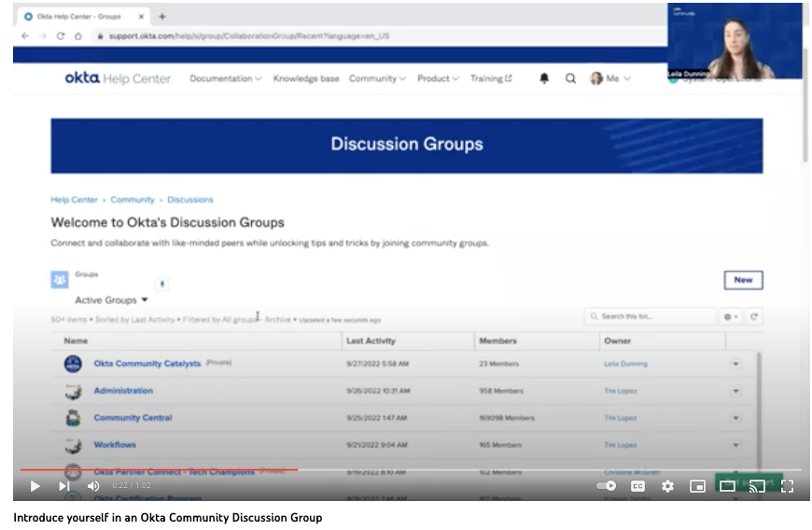The width and height of the screenshot is (812, 530).
Task: Go to the browser home page
Action: [78, 35]
